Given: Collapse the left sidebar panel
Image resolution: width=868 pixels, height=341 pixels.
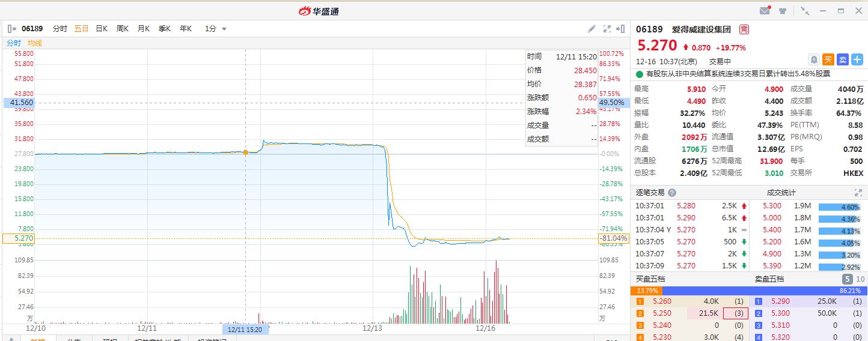Looking at the screenshot, I should click(x=11, y=29).
